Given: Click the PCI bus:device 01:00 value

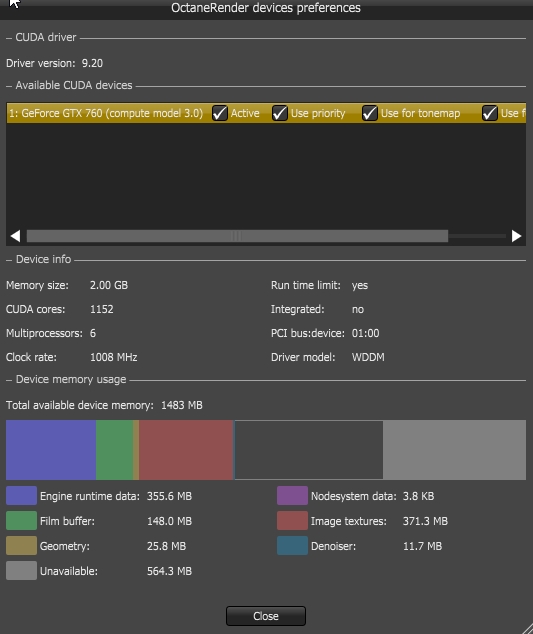Looking at the screenshot, I should tap(366, 333).
